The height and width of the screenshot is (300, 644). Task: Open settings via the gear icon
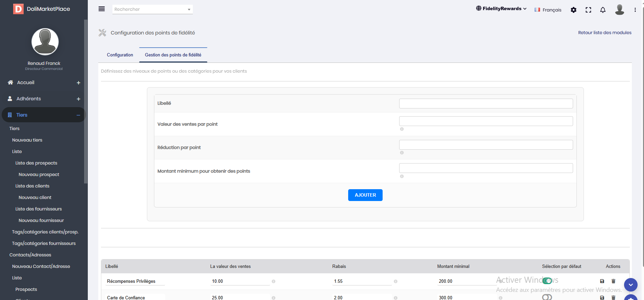573,10
